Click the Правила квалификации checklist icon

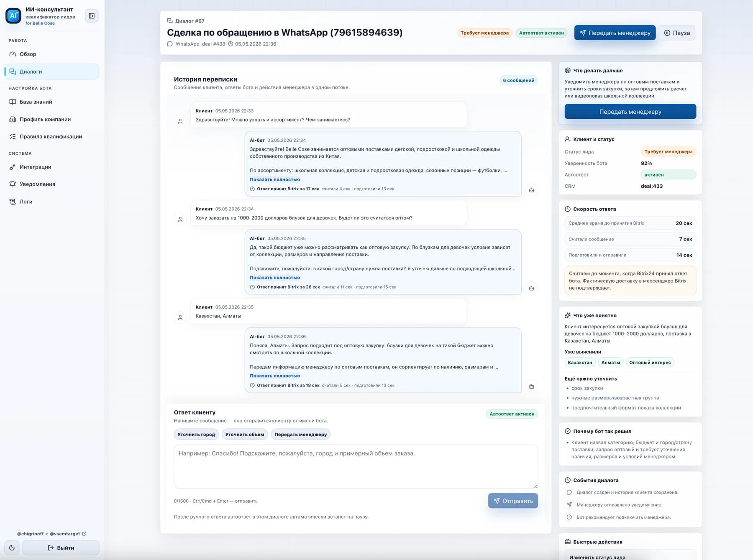(13, 136)
